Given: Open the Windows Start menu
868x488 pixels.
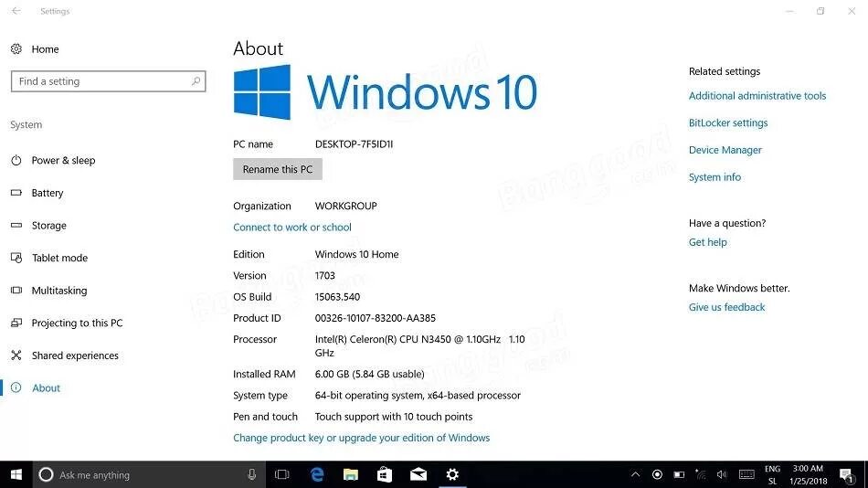Looking at the screenshot, I should click(x=16, y=474).
